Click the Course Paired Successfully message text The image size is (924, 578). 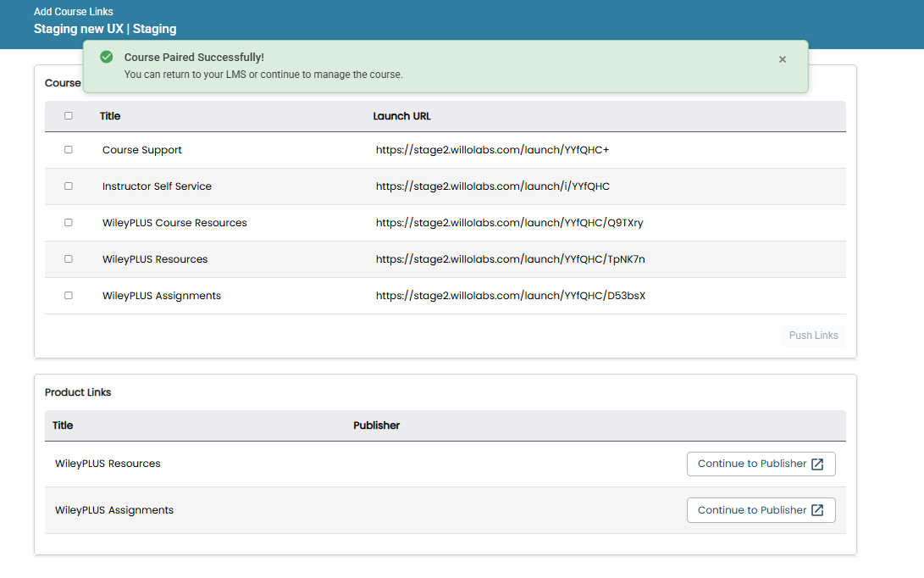(194, 58)
